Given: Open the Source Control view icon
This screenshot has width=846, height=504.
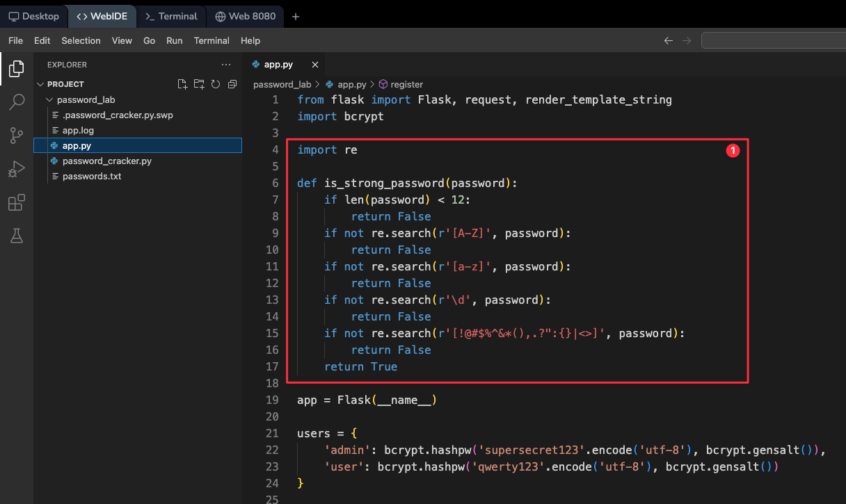Looking at the screenshot, I should tap(16, 136).
